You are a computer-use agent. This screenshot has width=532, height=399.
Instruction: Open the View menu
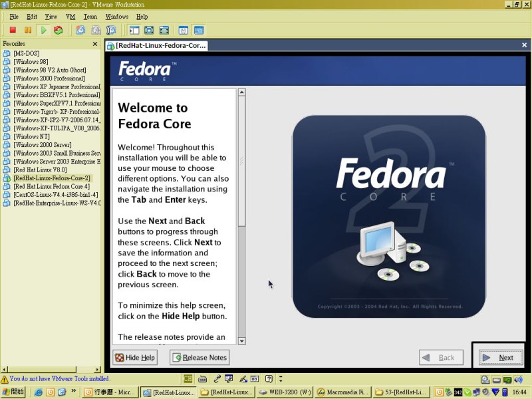point(51,17)
